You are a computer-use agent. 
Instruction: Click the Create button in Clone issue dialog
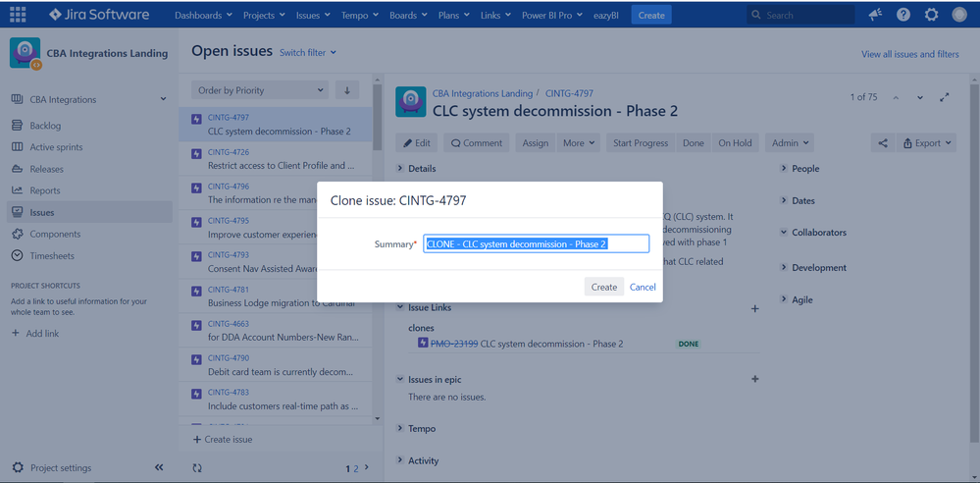(x=603, y=288)
